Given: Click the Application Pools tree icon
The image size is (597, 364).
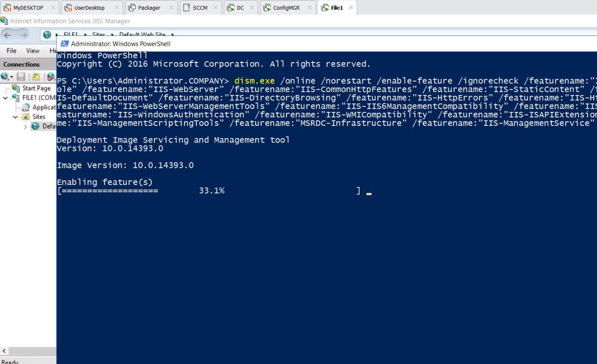Looking at the screenshot, I should point(26,107).
